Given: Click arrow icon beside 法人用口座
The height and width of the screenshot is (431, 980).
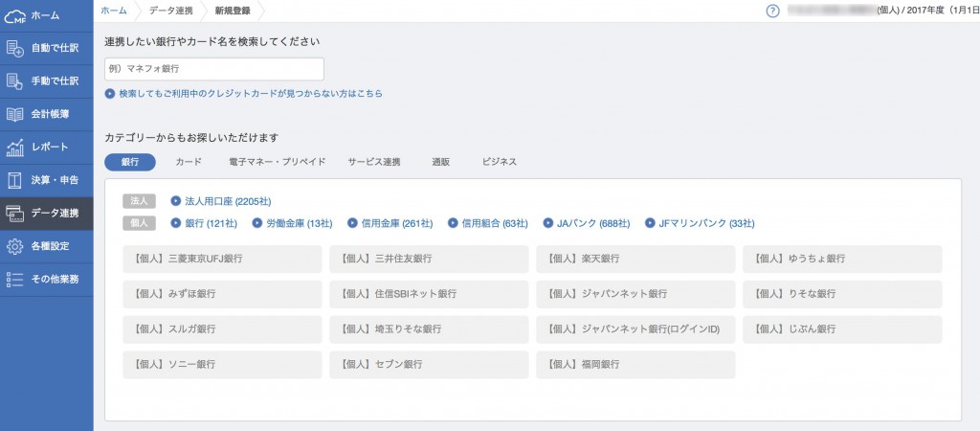Looking at the screenshot, I should point(176,201).
